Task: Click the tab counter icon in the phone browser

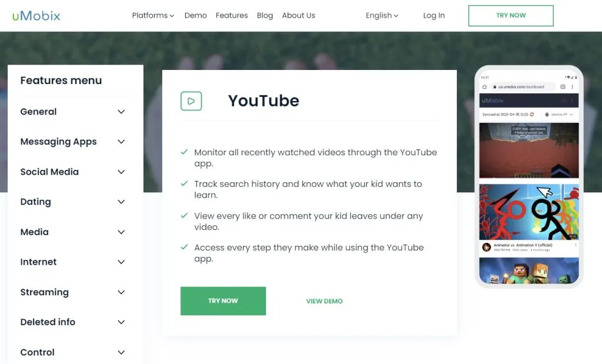Action: point(563,87)
